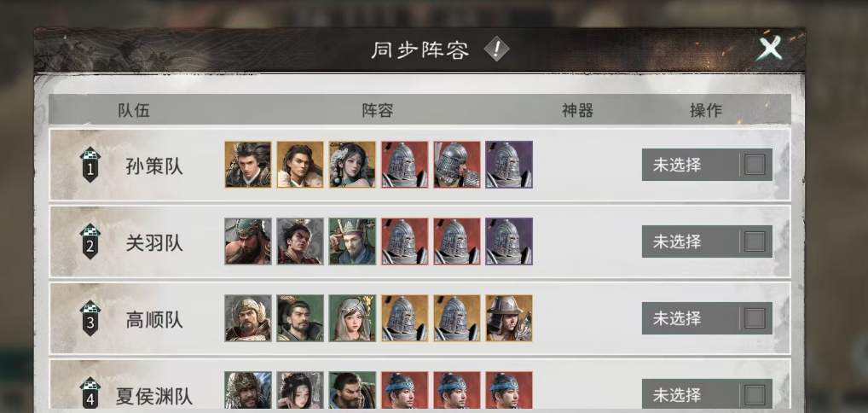Click the number 1 team badge
Image resolution: width=868 pixels, height=413 pixels.
click(x=90, y=165)
